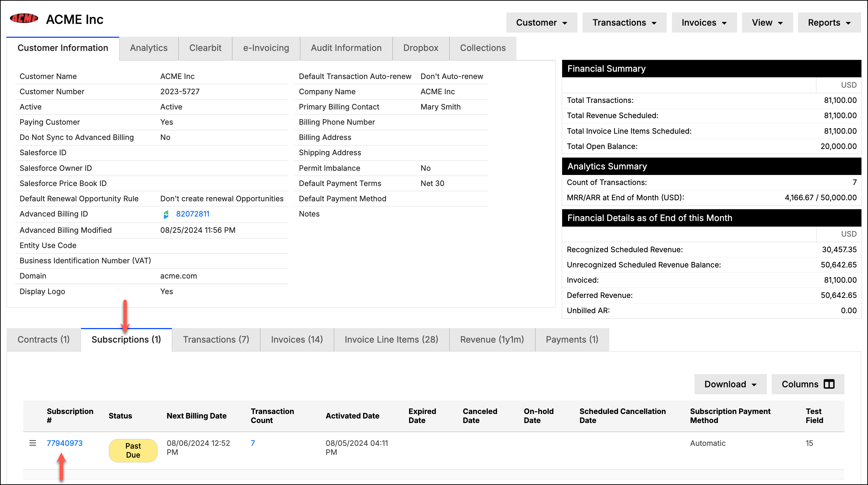Open the Customer dropdown menu

pyautogui.click(x=542, y=23)
